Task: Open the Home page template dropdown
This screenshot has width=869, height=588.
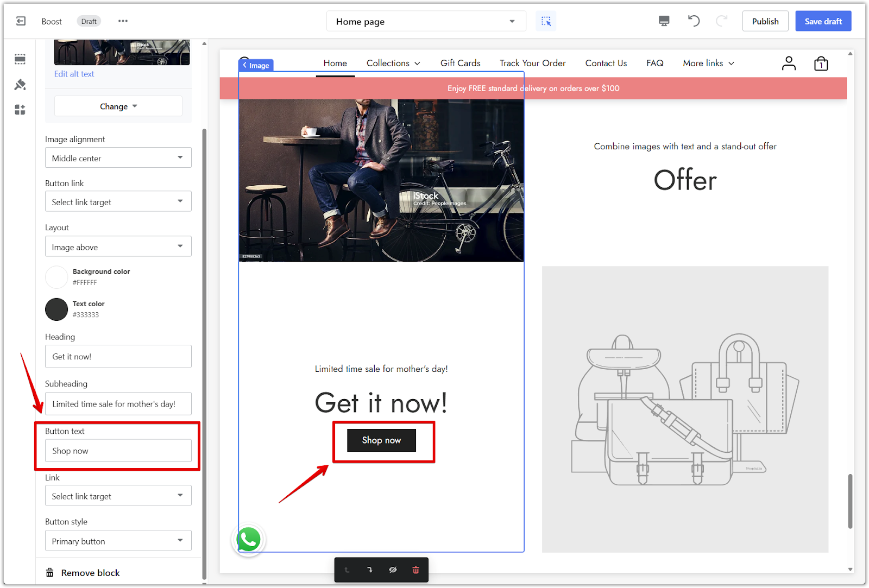Action: (426, 22)
